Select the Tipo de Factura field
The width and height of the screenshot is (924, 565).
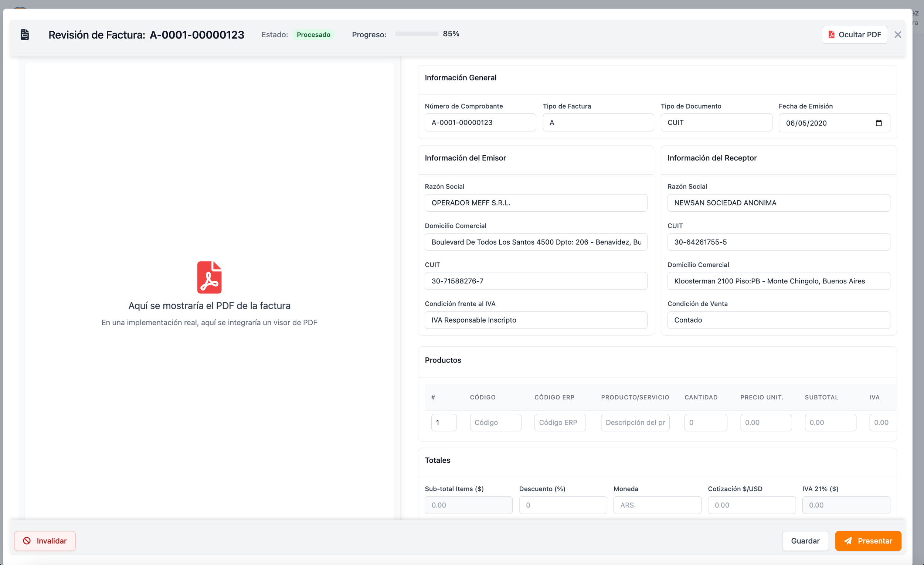point(598,123)
